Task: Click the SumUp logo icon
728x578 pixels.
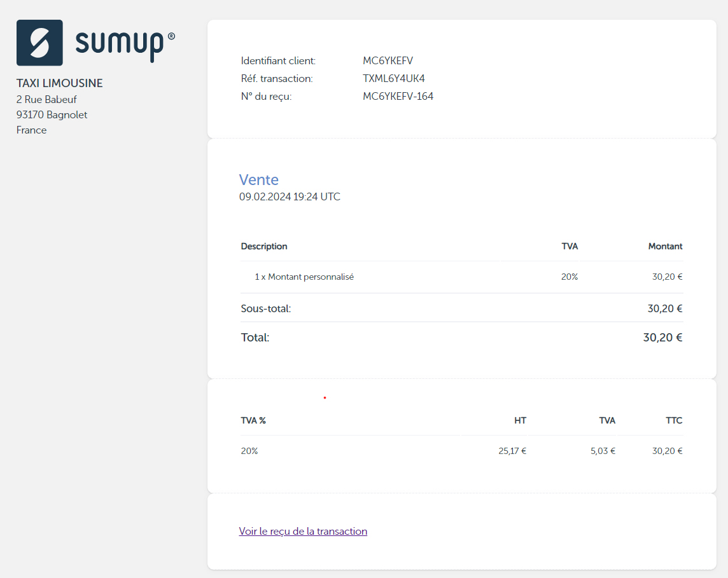Action: [39, 43]
